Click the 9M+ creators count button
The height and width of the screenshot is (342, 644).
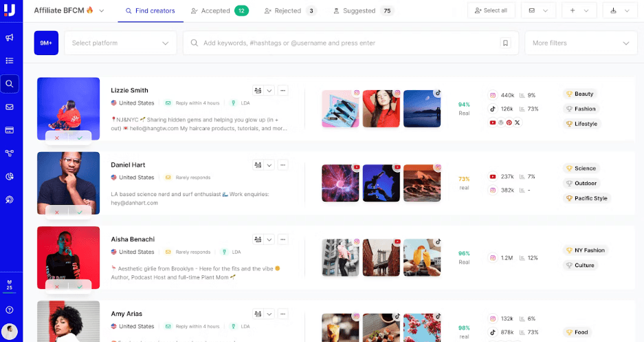46,43
